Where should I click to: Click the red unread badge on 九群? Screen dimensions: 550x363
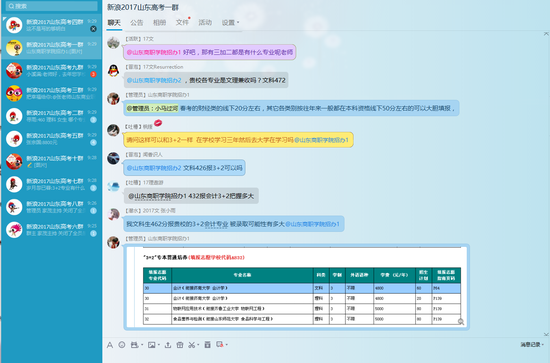click(x=93, y=74)
